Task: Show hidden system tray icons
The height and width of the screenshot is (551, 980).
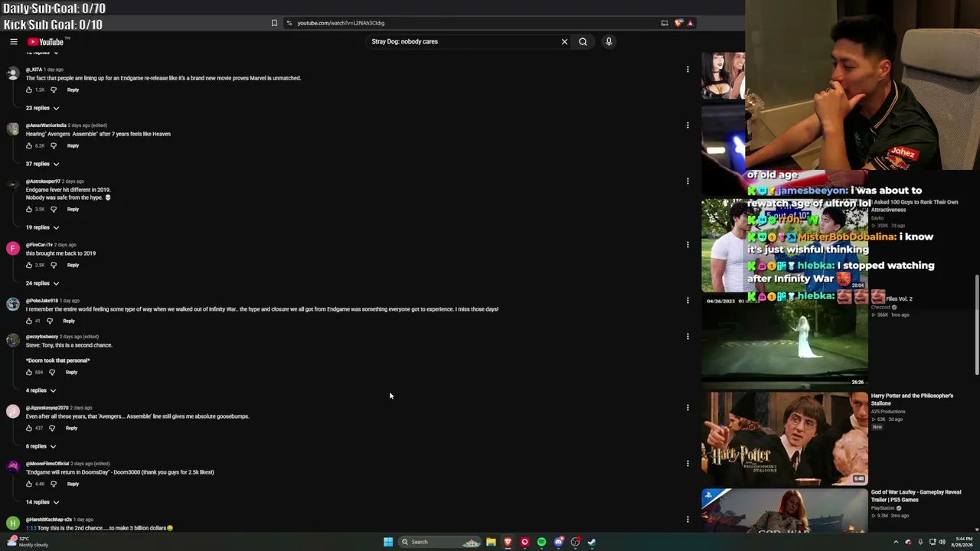Action: [x=896, y=542]
